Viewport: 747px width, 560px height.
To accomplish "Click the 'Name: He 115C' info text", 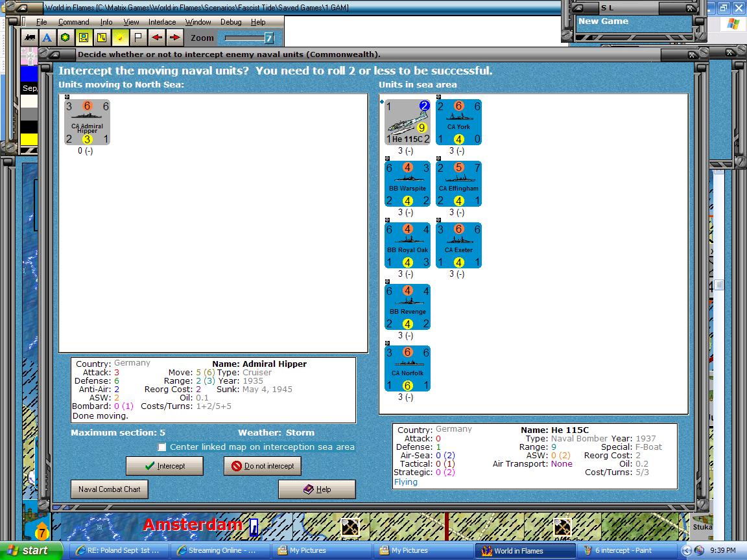I will tap(554, 430).
